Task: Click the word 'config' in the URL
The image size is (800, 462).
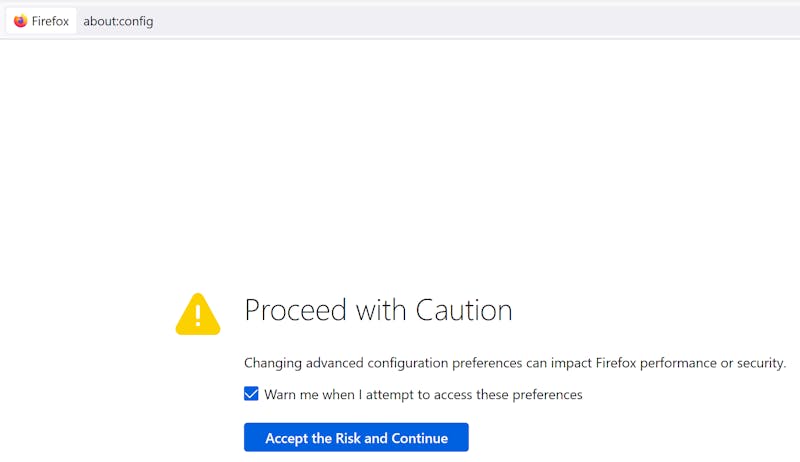Action: coord(136,22)
